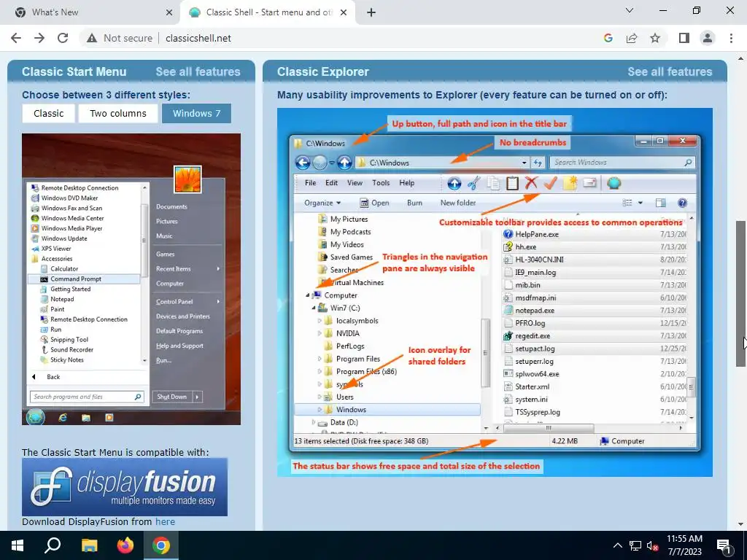Click the Classic Explorer annotated screenshot
This screenshot has width=747, height=560.
495,292
